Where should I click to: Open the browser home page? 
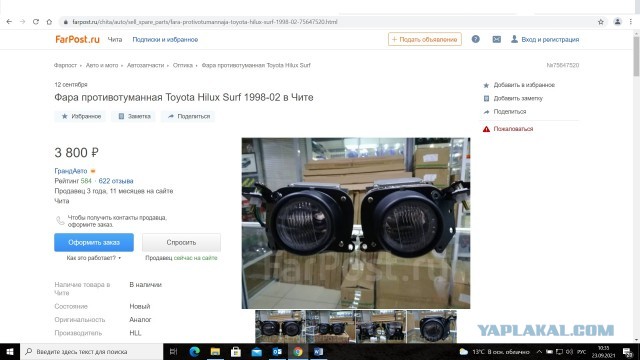(49, 22)
